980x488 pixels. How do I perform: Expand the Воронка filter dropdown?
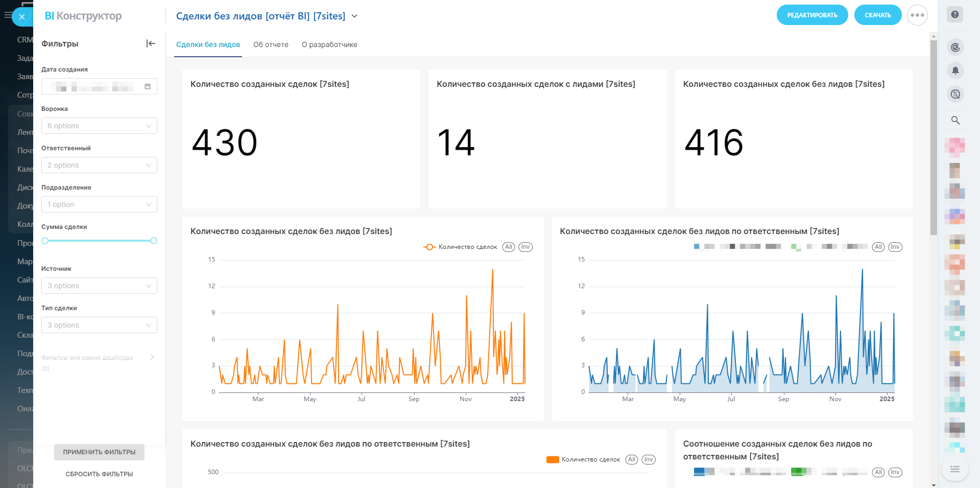click(99, 126)
